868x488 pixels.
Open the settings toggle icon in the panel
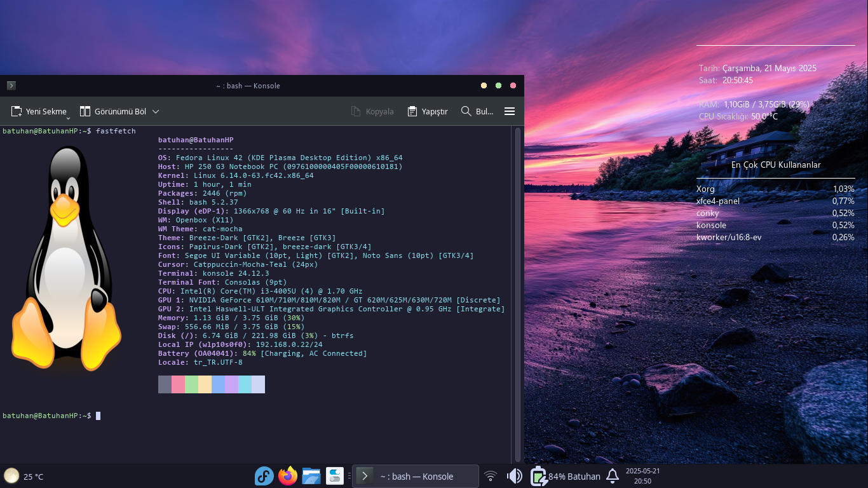click(335, 476)
